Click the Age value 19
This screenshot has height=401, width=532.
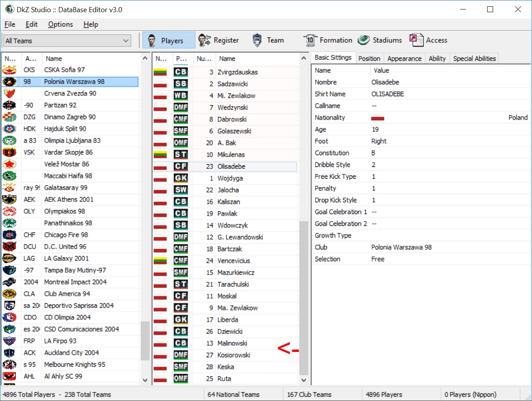tap(375, 129)
